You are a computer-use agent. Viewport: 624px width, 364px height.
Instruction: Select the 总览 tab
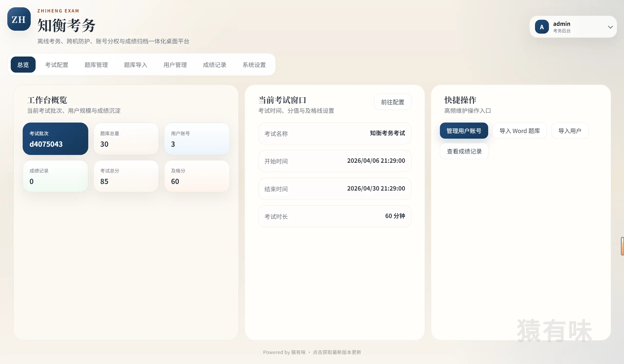[x=23, y=65]
